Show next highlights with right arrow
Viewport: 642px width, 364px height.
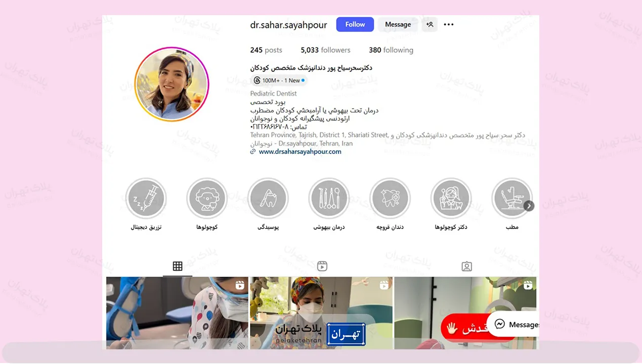pyautogui.click(x=529, y=206)
